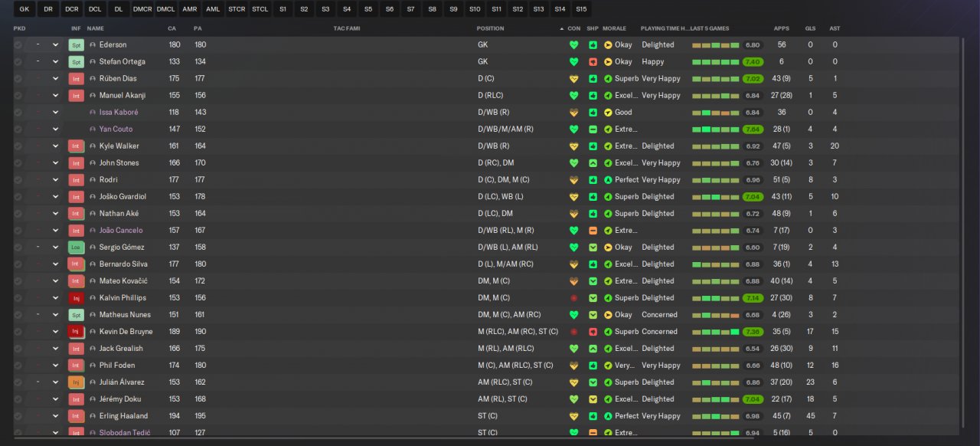The width and height of the screenshot is (980, 446).
Task: Click Kalvin Phillips's red injury condition icon
Action: click(573, 297)
